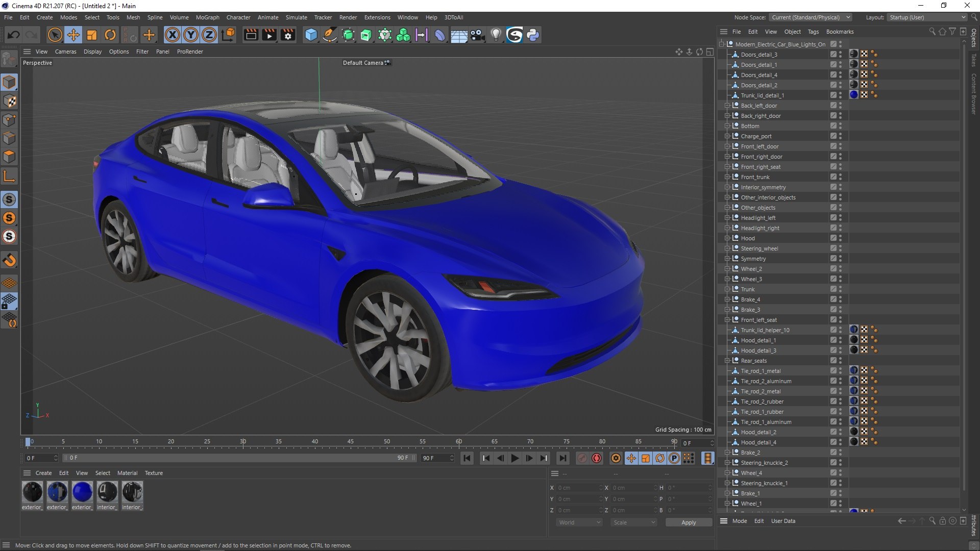Open Bookmarks in Object Manager
Image resolution: width=980 pixels, height=551 pixels.
[840, 32]
